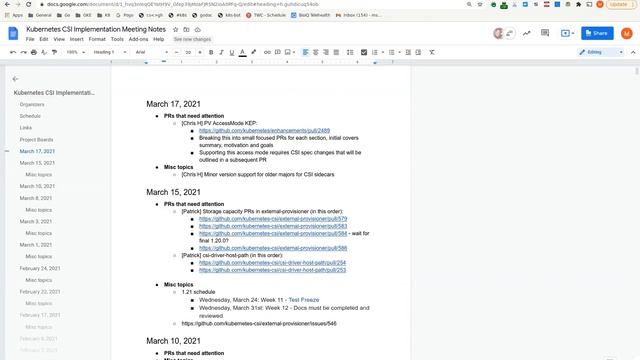Jump to Project Boards in outline
Image resolution: width=640 pixels, height=360 pixels.
click(x=36, y=140)
